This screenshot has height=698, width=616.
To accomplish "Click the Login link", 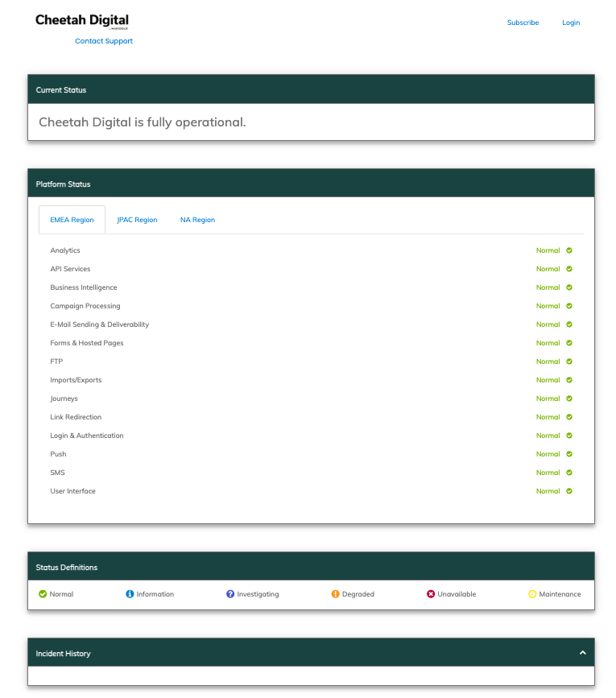I will pyautogui.click(x=571, y=23).
